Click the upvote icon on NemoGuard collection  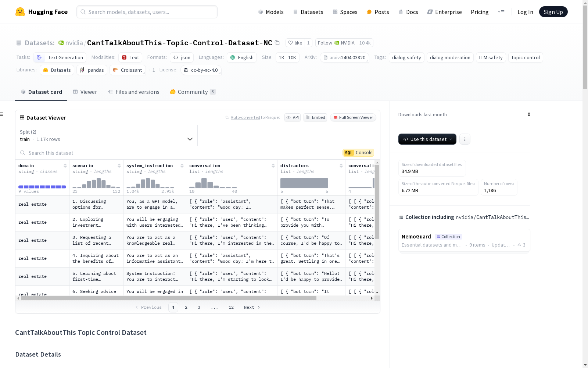pos(519,245)
